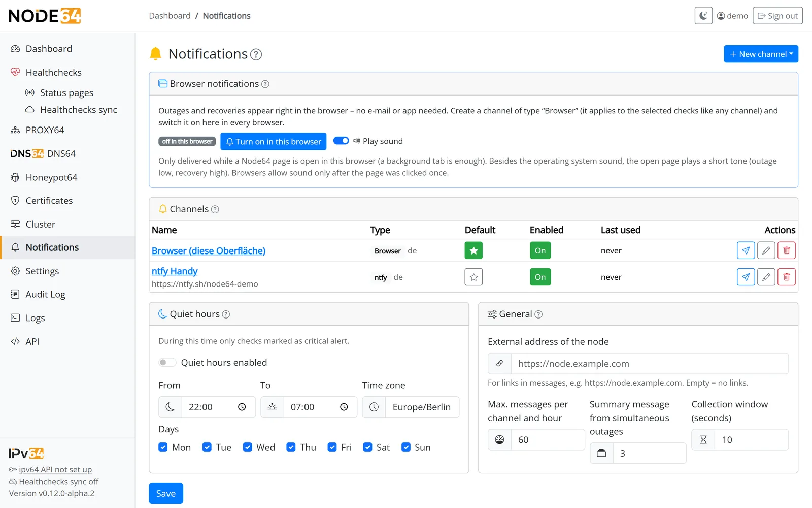Toggle Enabled On for ntfy Handy
Viewport: 812px width, 508px height.
[x=540, y=277]
